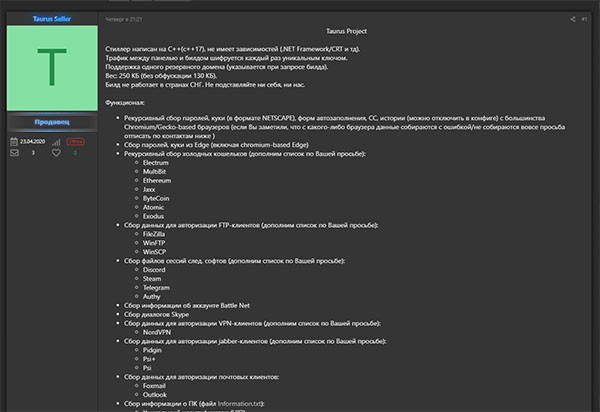
Task: Click the 23.04.2020 registration date
Action: pyautogui.click(x=33, y=141)
